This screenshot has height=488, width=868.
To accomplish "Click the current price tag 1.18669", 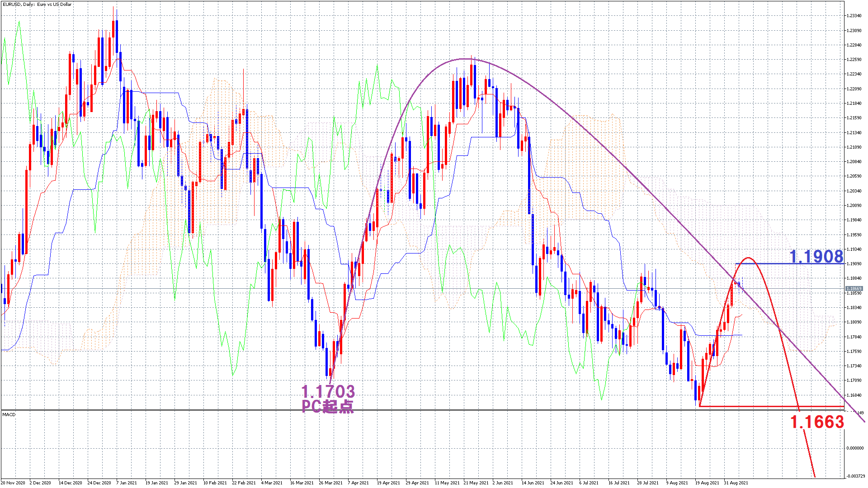I will pyautogui.click(x=854, y=288).
